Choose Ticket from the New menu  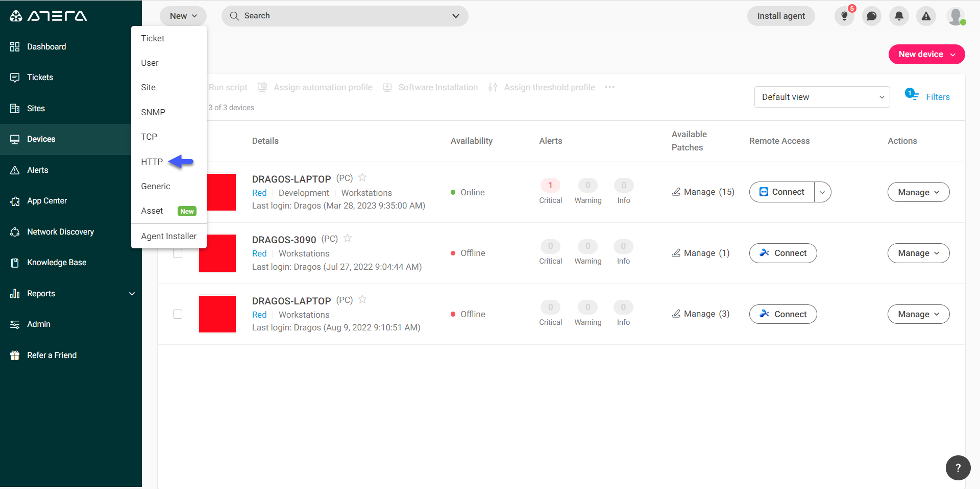(x=169, y=38)
